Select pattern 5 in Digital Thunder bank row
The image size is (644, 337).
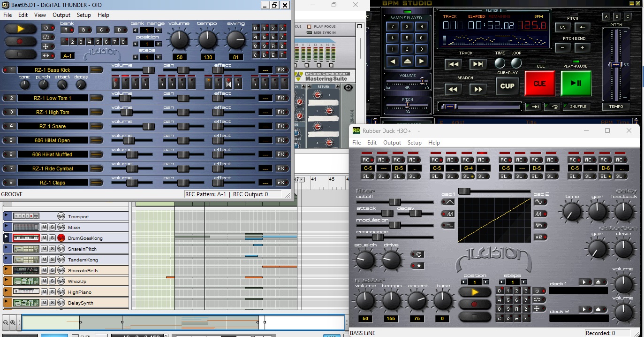click(98, 42)
